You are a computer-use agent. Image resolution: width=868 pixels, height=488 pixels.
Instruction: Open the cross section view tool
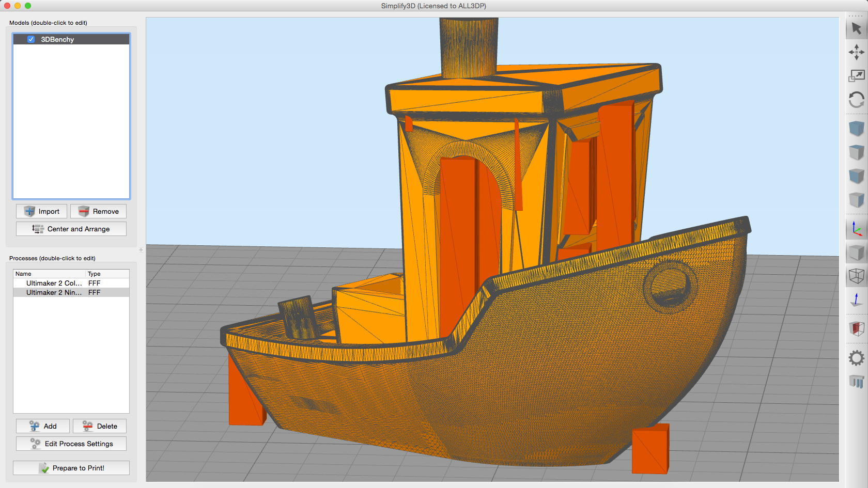coord(856,328)
